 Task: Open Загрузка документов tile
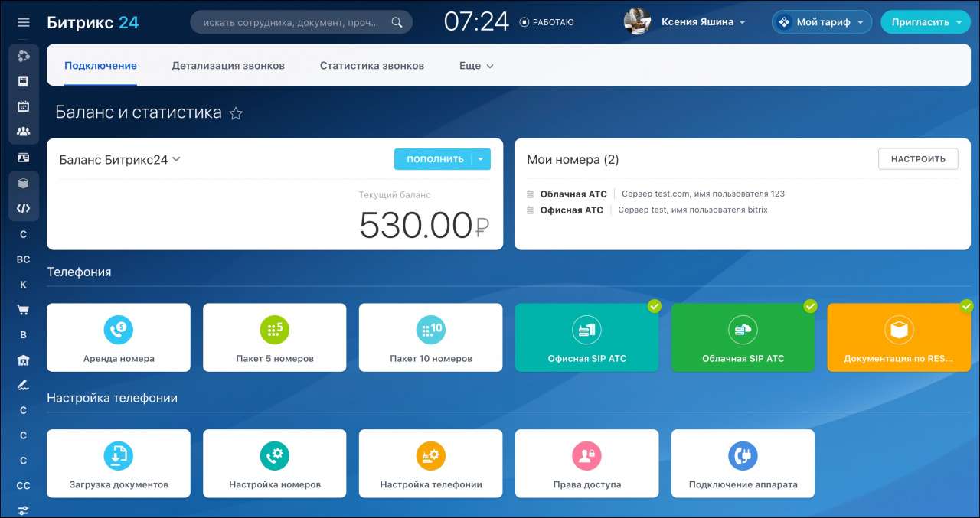coord(119,464)
